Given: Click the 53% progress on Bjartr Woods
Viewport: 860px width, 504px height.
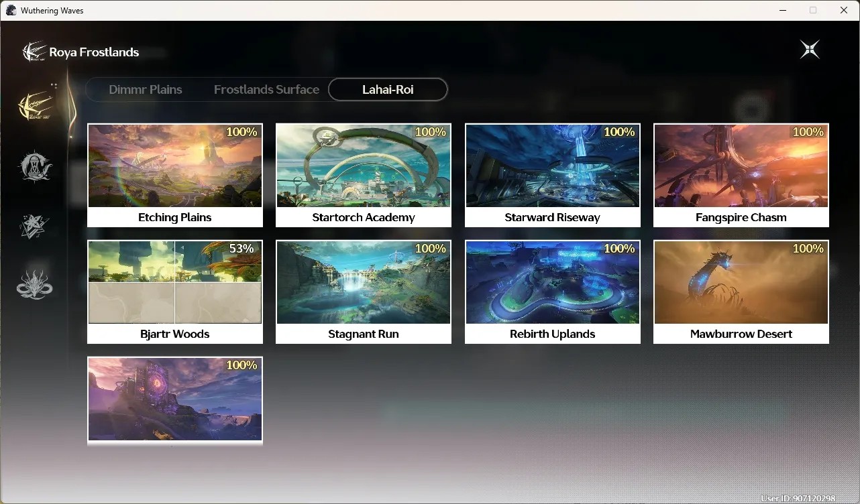Looking at the screenshot, I should tap(241, 249).
